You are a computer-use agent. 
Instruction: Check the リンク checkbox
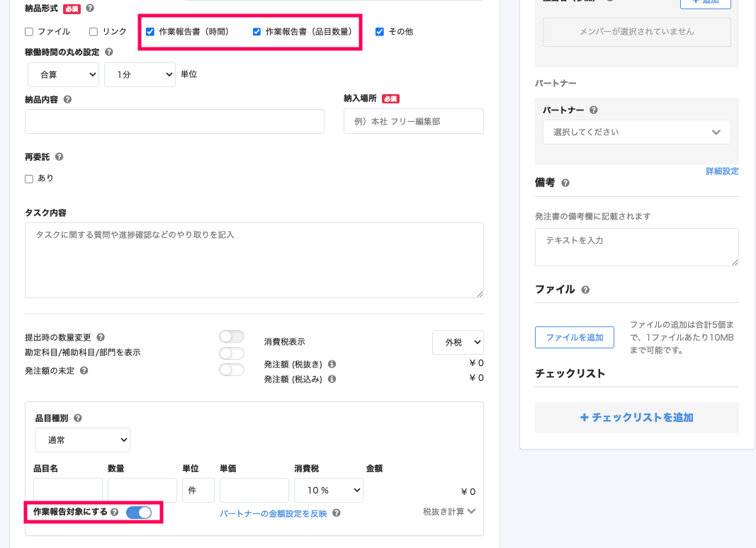point(94,32)
